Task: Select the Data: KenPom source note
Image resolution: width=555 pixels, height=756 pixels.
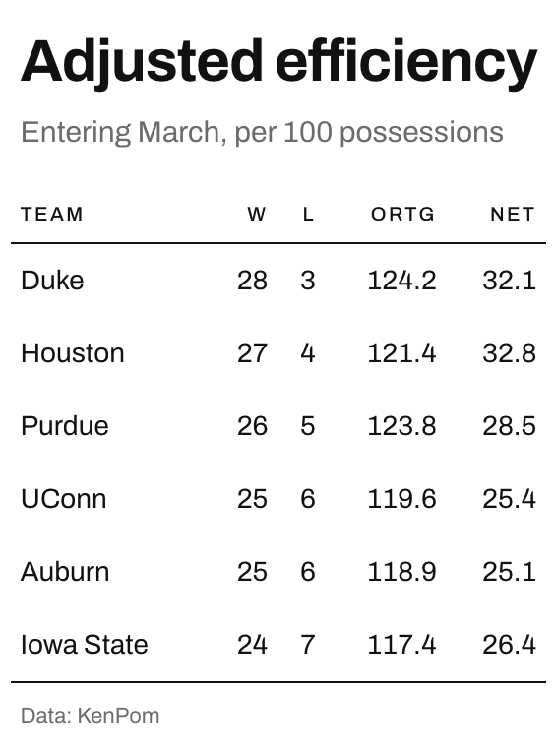Action: click(91, 716)
